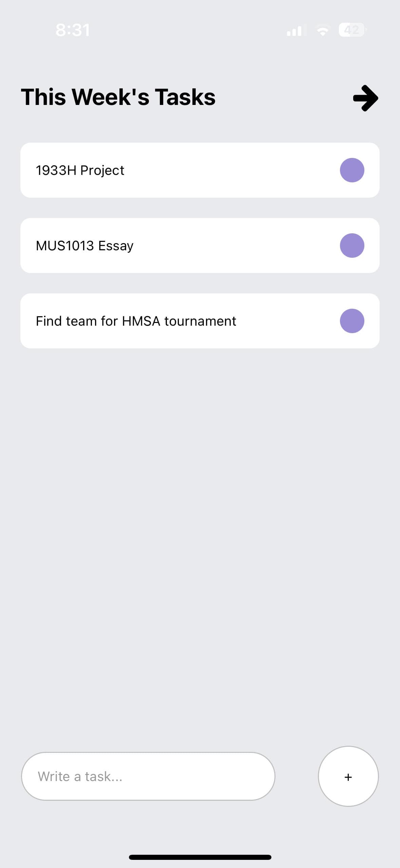Image resolution: width=400 pixels, height=868 pixels.
Task: Tap the Wi-Fi status icon
Action: (323, 31)
